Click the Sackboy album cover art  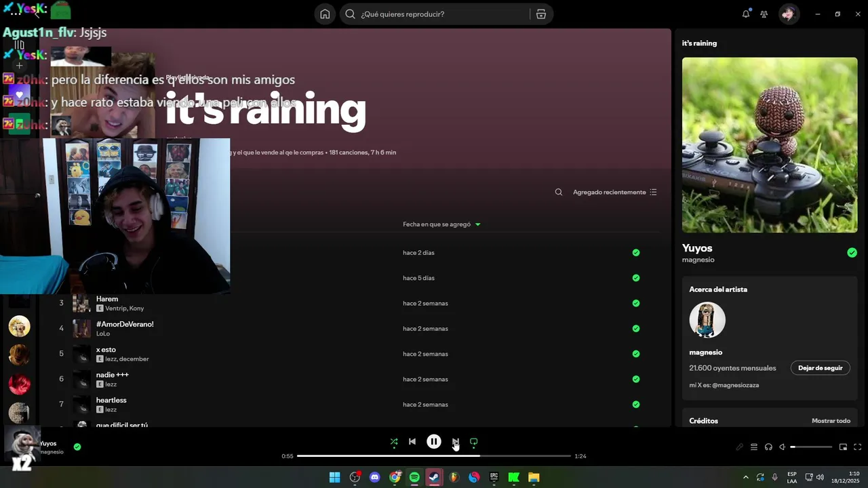pos(770,145)
